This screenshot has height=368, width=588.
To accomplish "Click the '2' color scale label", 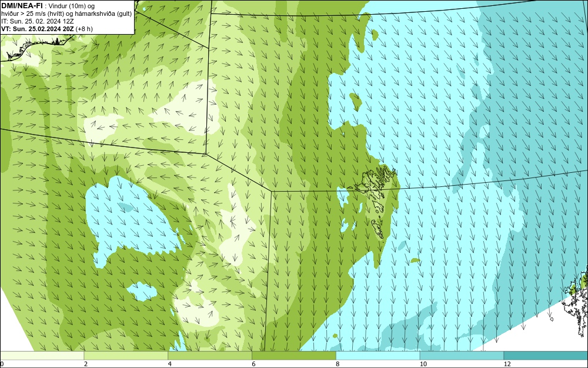I will tap(86, 364).
